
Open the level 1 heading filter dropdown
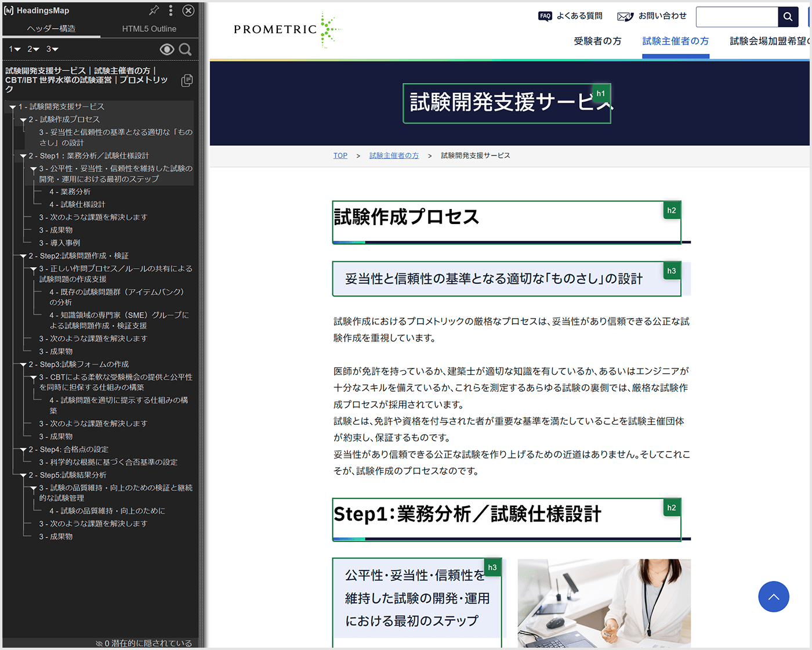pyautogui.click(x=14, y=49)
